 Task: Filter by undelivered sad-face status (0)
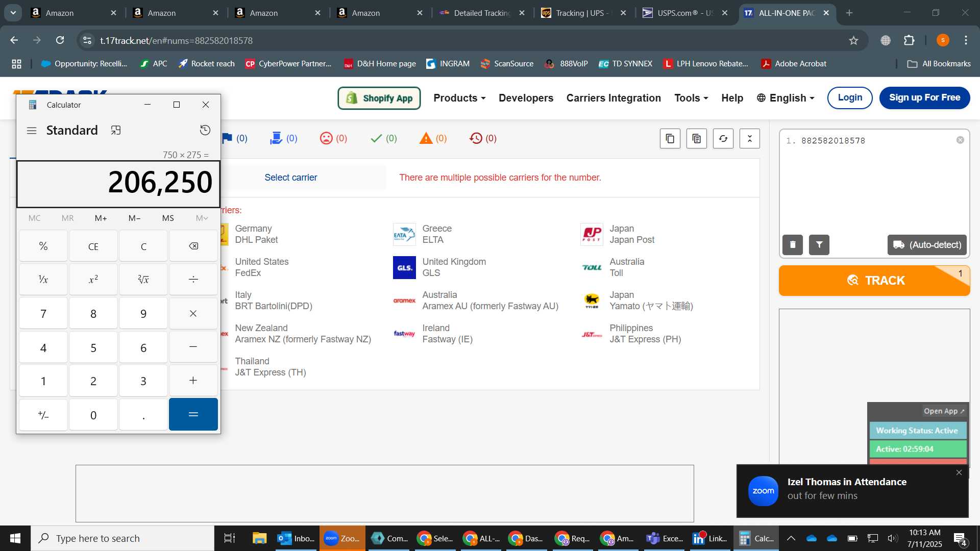point(333,138)
